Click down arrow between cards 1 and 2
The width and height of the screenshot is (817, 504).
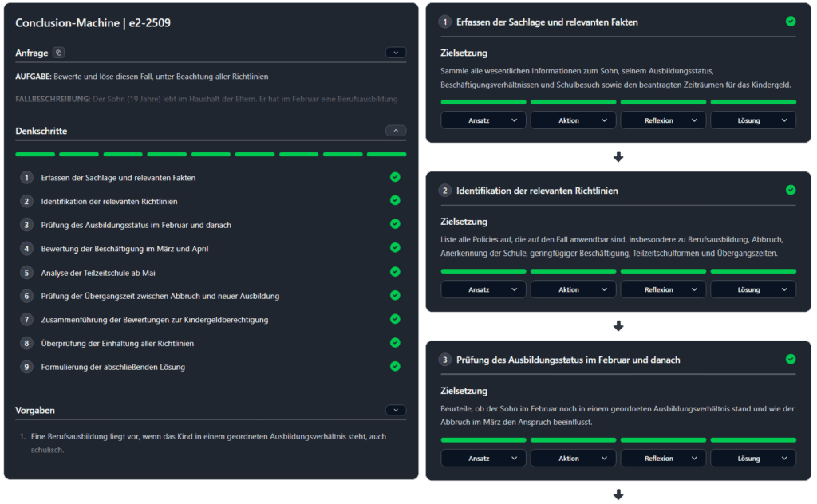(618, 157)
